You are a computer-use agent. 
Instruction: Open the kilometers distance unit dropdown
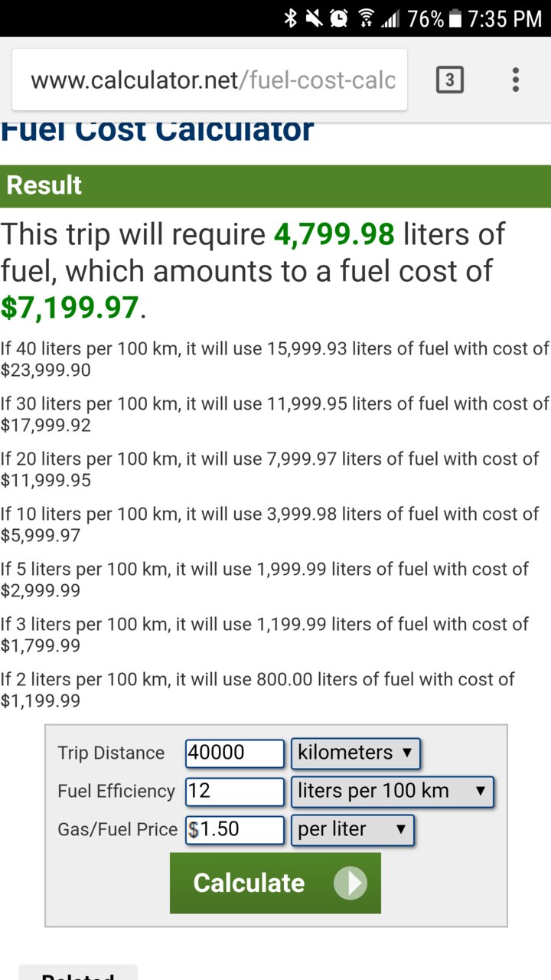click(x=356, y=753)
